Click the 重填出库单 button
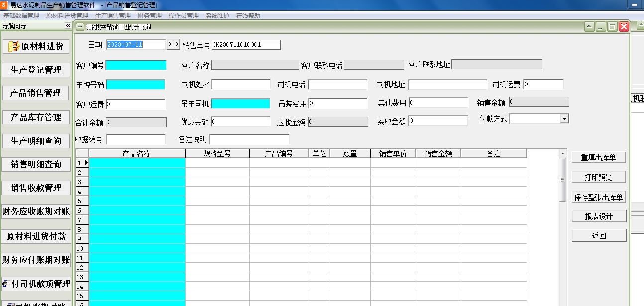The width and height of the screenshot is (644, 306). [x=599, y=157]
